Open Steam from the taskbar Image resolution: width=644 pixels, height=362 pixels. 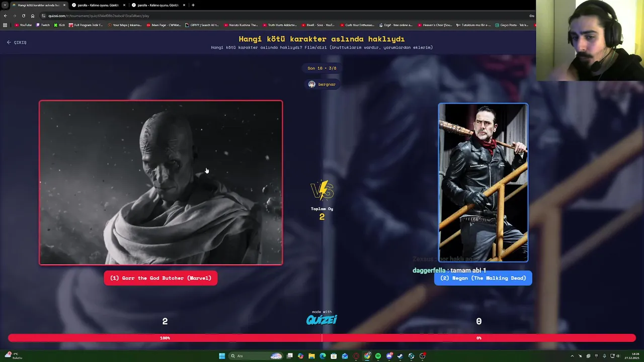[x=400, y=356]
